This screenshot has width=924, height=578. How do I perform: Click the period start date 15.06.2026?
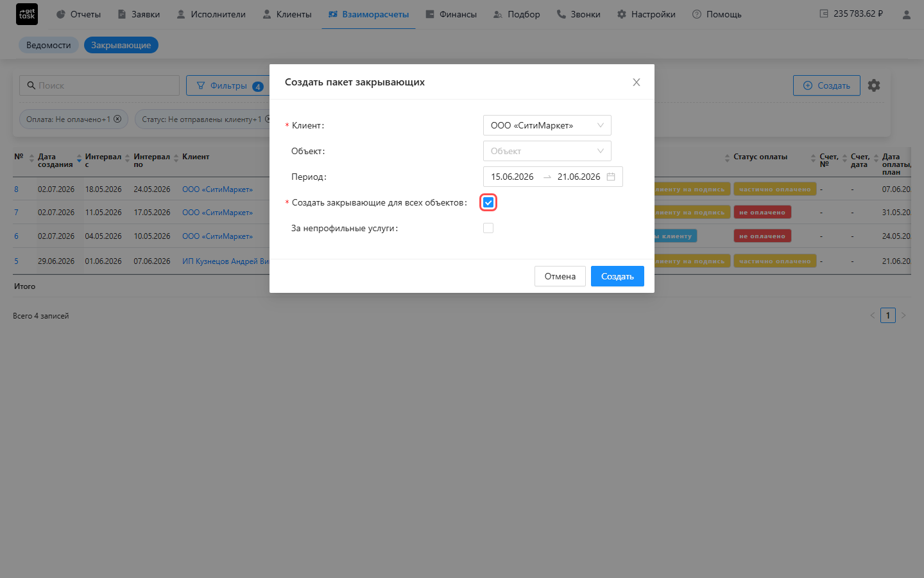[512, 177]
